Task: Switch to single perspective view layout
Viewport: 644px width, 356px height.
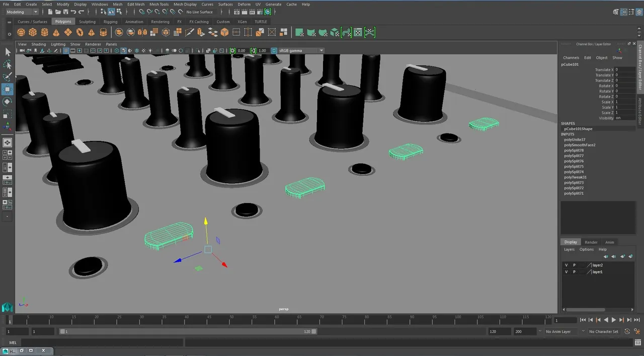Action: coord(8,143)
